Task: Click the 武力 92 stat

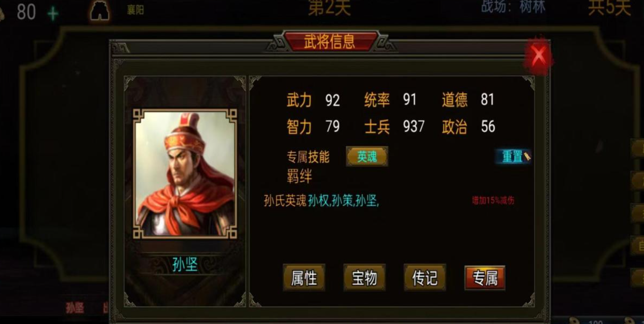Action: pyautogui.click(x=313, y=100)
